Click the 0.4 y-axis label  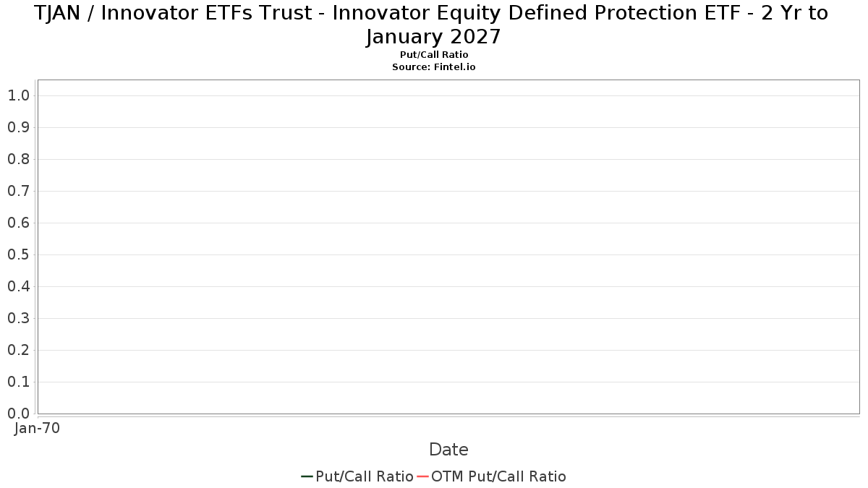[18, 286]
